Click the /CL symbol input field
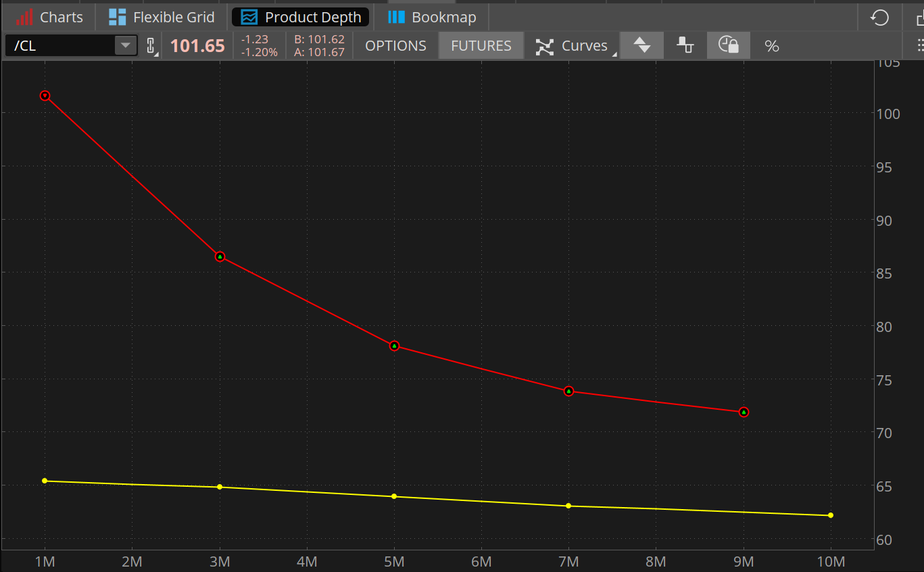The height and width of the screenshot is (572, 924). [x=59, y=46]
